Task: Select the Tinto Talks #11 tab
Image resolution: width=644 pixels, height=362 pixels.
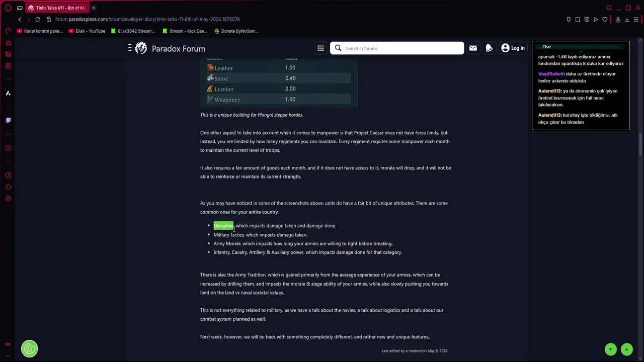Action: pos(57,8)
